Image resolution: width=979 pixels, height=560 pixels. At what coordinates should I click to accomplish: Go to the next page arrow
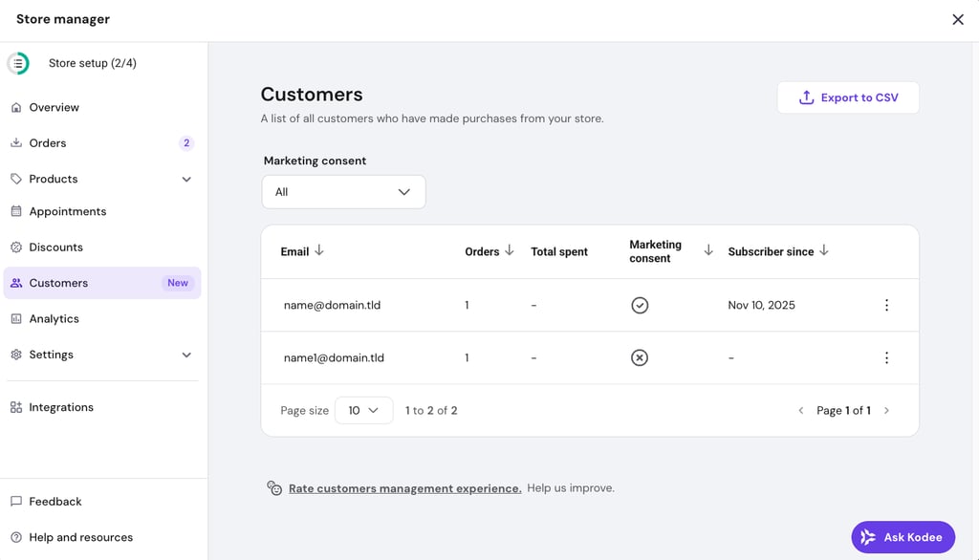[x=886, y=410]
